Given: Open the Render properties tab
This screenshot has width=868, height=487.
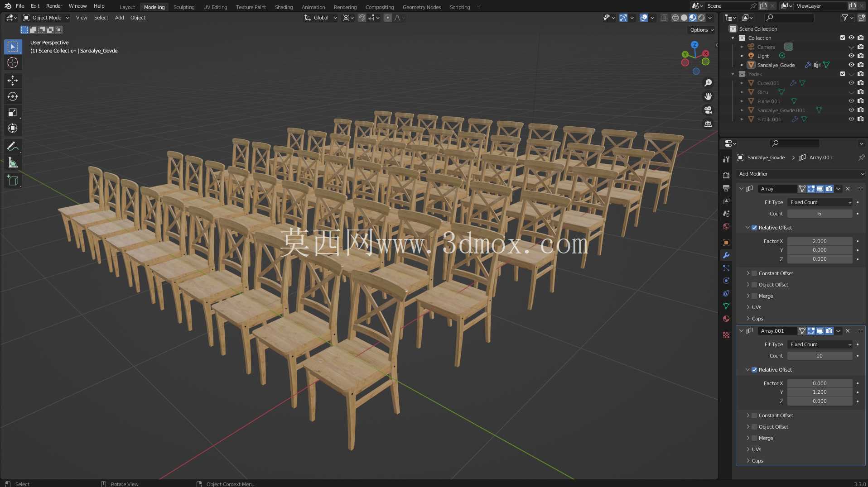Looking at the screenshot, I should (x=726, y=175).
